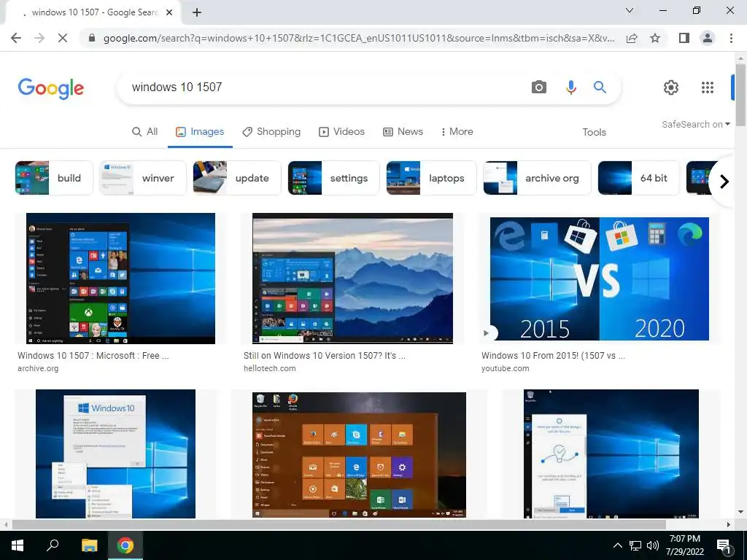Screen dimensions: 747x560
Task: Open SafeSearch on dropdown
Action: (695, 124)
